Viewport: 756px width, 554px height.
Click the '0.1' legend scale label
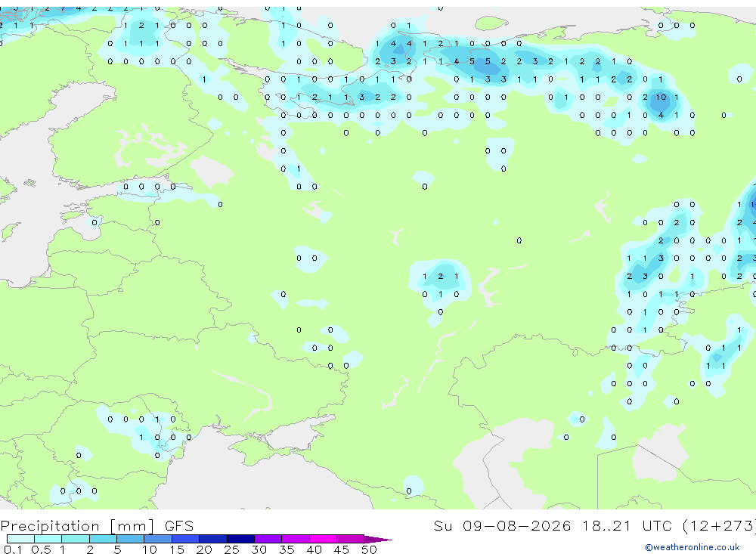pyautogui.click(x=13, y=549)
